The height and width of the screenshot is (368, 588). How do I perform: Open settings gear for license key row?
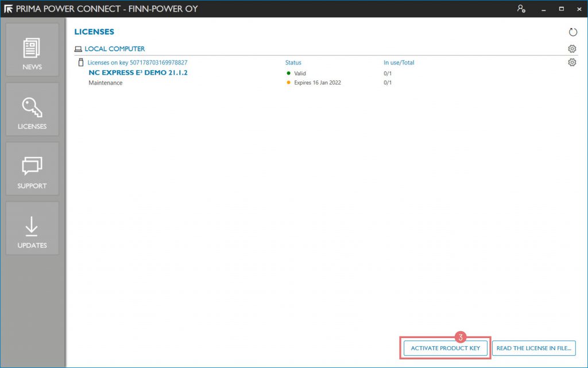572,62
